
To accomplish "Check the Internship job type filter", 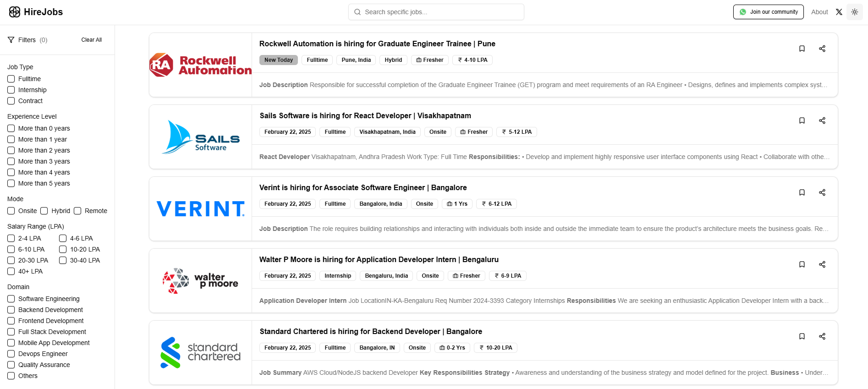I will 11,90.
